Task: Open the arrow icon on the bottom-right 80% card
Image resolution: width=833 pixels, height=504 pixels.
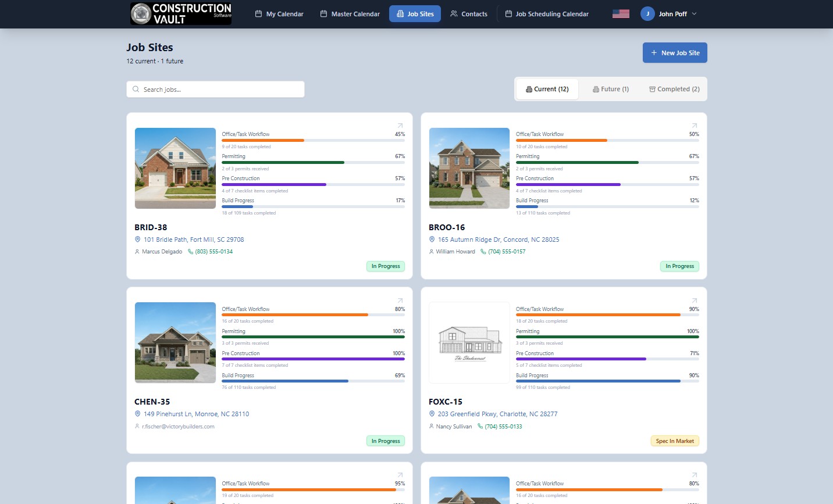Action: [x=694, y=475]
